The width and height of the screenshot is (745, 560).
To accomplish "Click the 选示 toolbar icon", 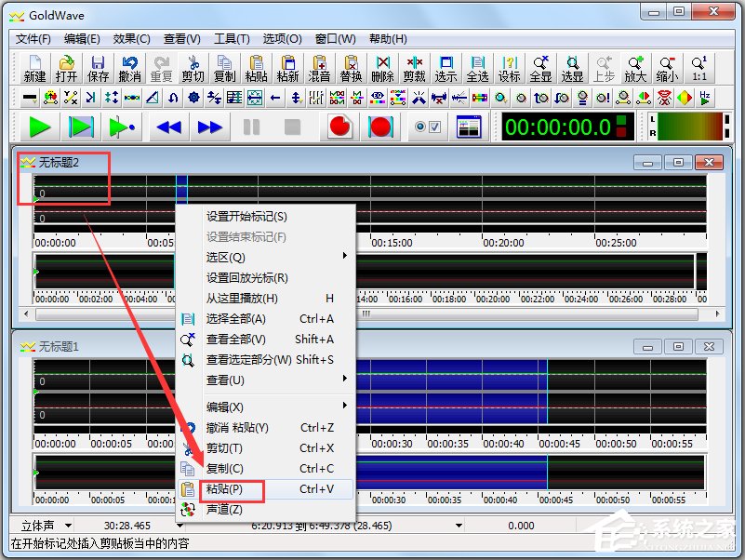I will (446, 69).
